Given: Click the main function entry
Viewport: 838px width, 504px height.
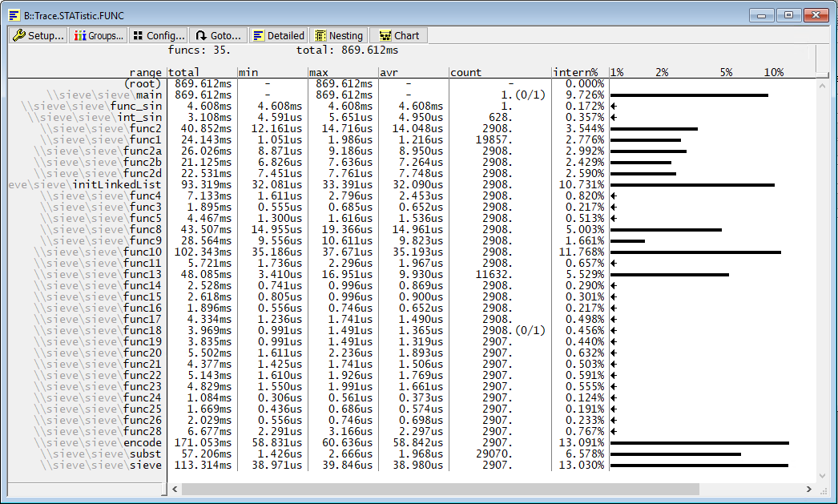Looking at the screenshot, I should pyautogui.click(x=148, y=95).
